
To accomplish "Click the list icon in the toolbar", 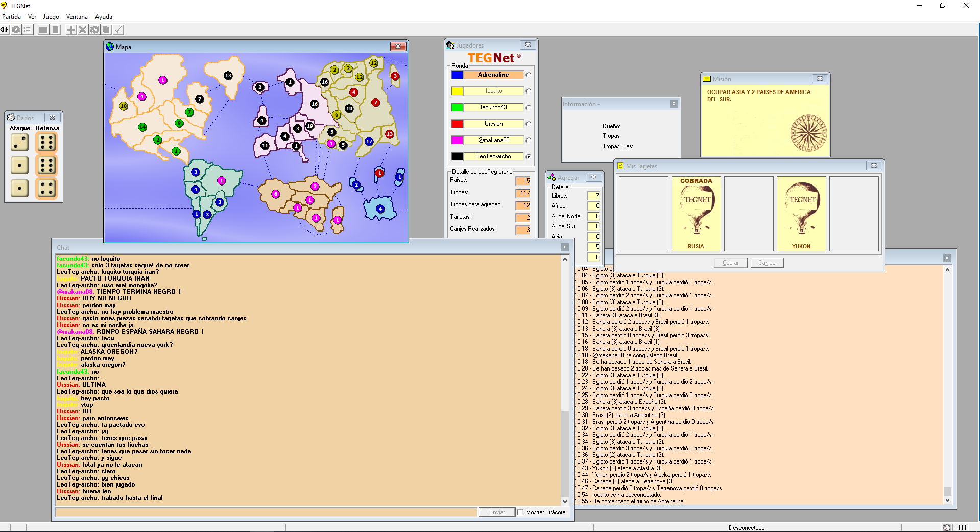I will tap(28, 30).
